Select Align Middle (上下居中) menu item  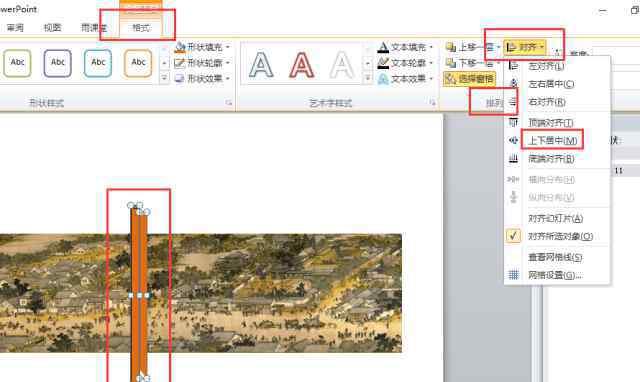552,140
